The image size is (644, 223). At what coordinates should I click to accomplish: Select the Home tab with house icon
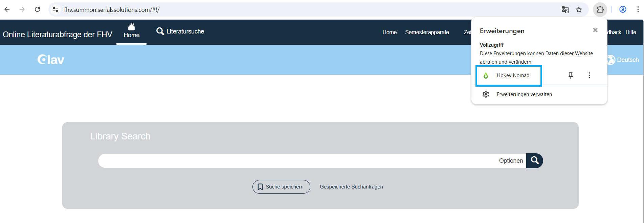coord(131,31)
